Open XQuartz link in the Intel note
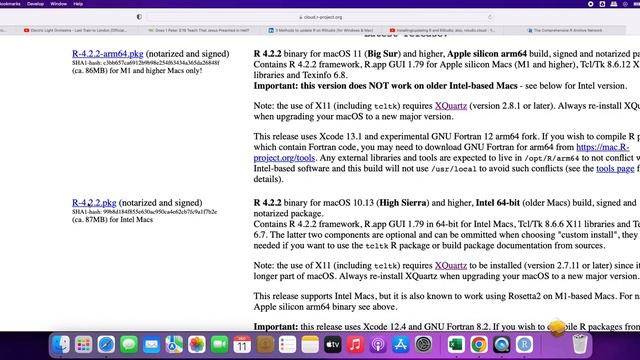This screenshot has height=360, width=640. click(451, 265)
